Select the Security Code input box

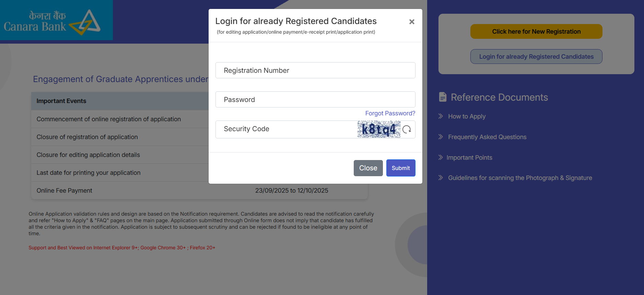point(286,129)
